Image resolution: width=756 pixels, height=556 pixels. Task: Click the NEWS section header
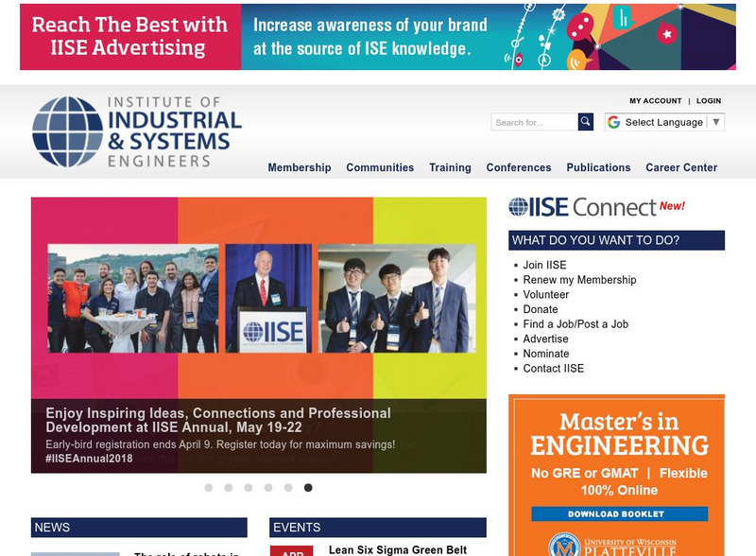[139, 528]
